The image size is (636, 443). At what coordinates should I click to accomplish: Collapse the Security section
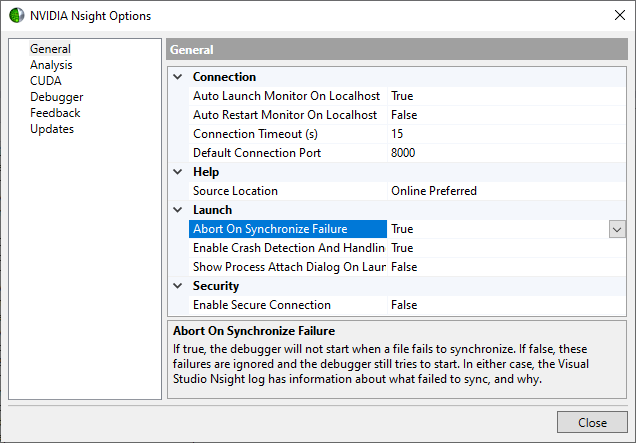click(178, 286)
